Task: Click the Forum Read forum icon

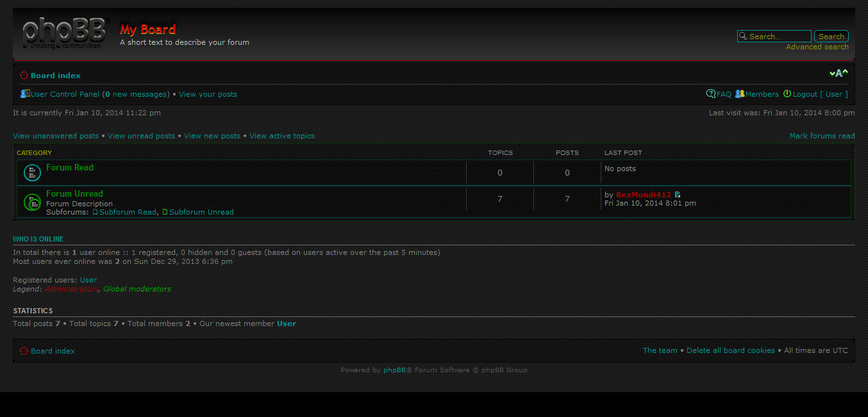Action: (32, 172)
